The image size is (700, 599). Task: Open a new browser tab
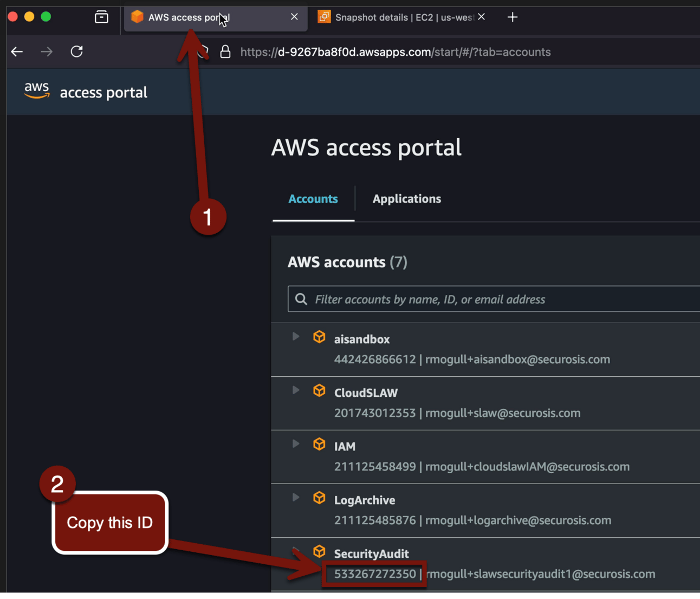(x=513, y=17)
